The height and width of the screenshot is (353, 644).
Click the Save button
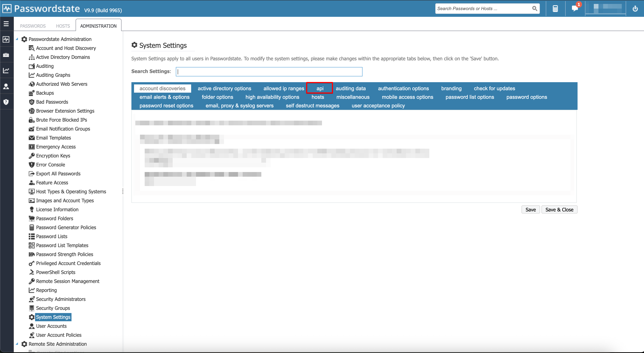[531, 209]
